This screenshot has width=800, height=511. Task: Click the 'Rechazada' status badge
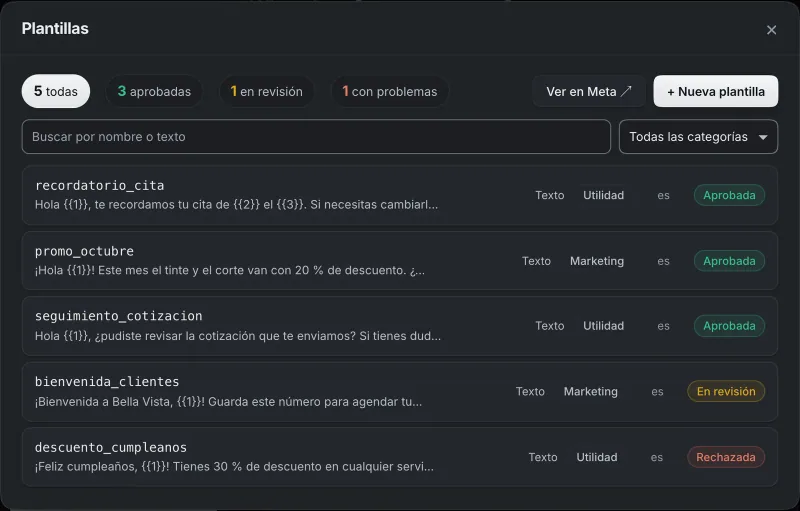[726, 457]
